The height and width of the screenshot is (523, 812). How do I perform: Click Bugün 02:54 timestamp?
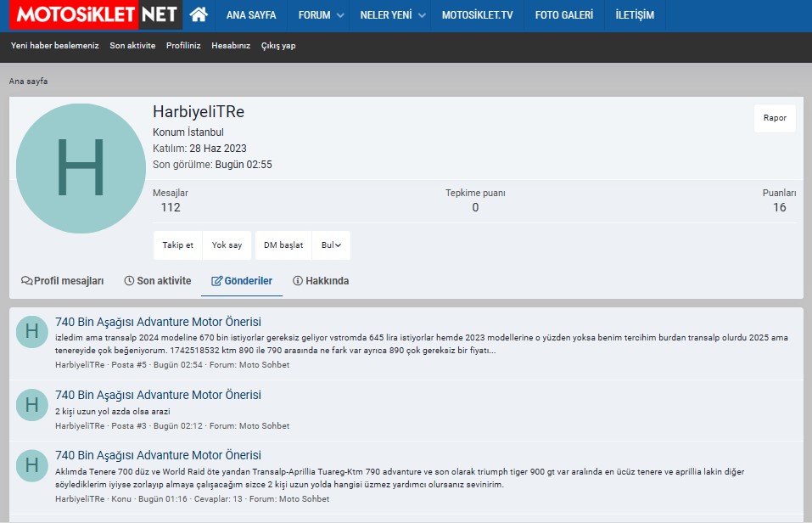178,365
